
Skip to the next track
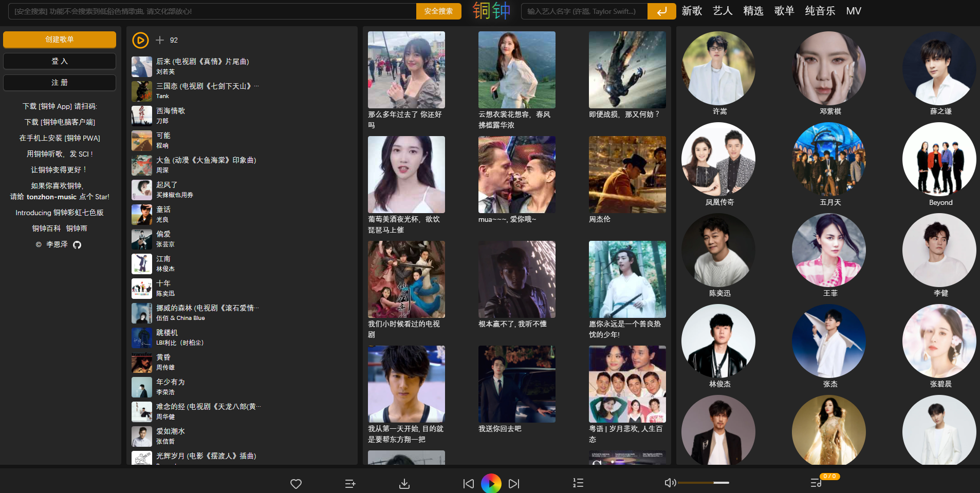(514, 484)
